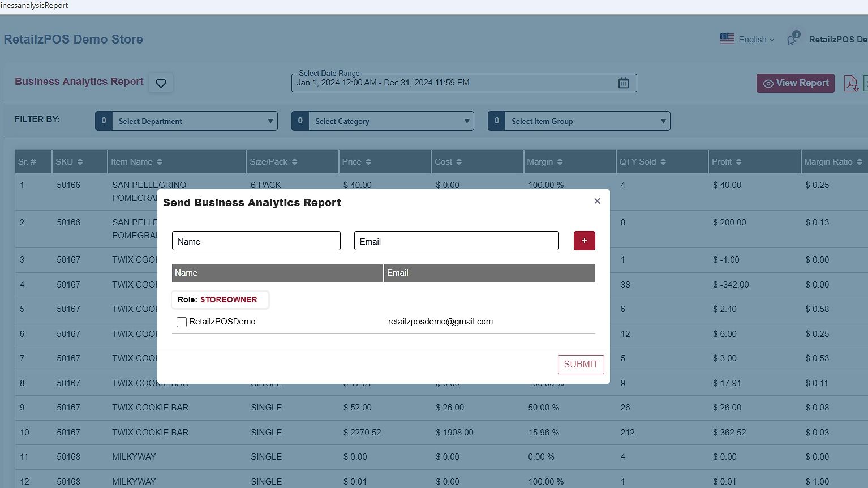Click the QTY Sold column header
The image size is (868, 488).
[638, 162]
